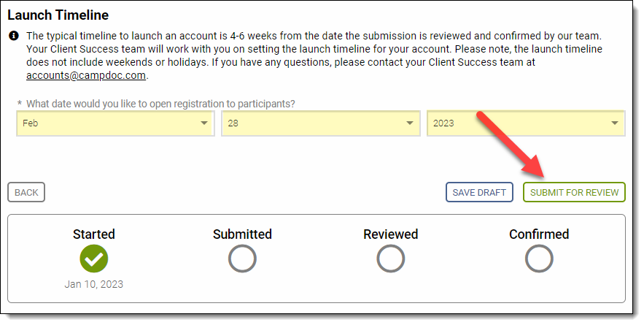
Task: Click the green Started checkmark icon
Action: tap(94, 259)
